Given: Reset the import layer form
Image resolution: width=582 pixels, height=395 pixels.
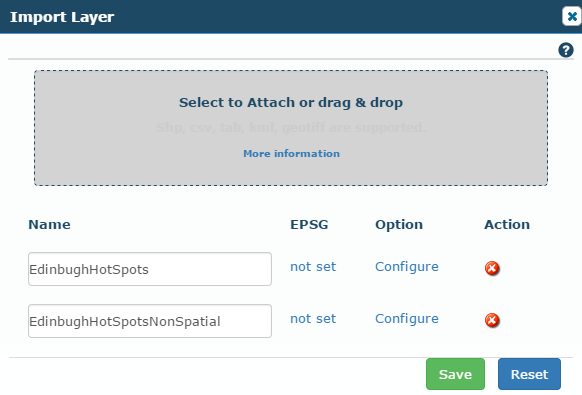Looking at the screenshot, I should pyautogui.click(x=529, y=374).
